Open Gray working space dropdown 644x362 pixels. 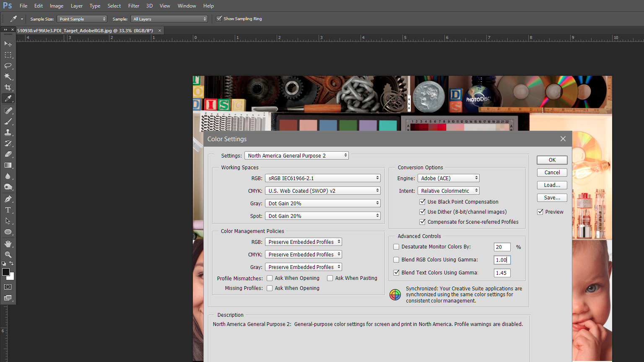point(322,203)
